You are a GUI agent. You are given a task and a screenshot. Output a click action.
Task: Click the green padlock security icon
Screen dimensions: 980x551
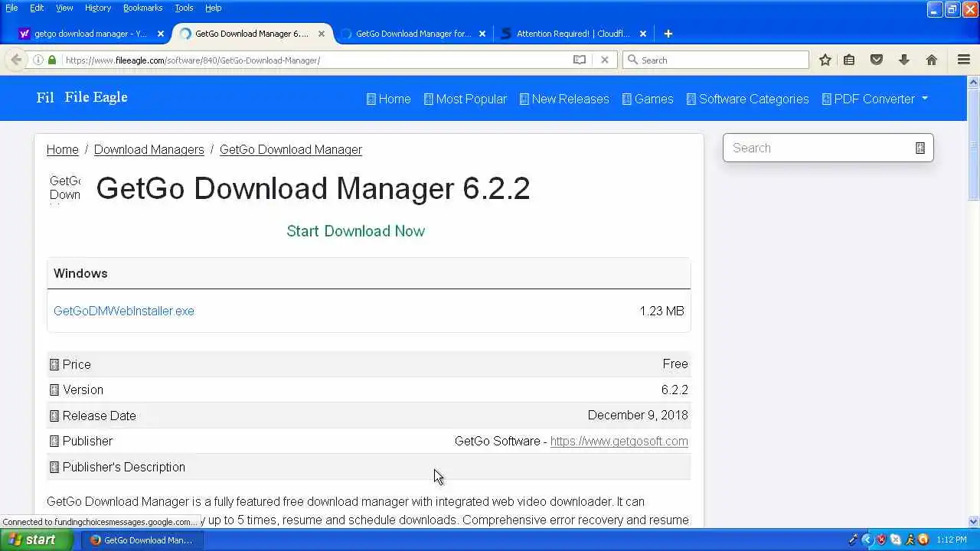52,60
